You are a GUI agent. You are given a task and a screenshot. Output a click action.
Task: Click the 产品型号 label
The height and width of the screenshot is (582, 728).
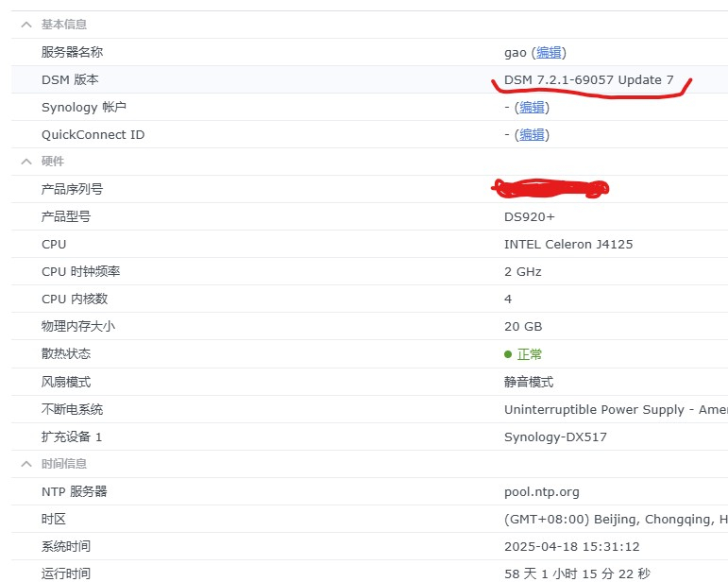(66, 216)
